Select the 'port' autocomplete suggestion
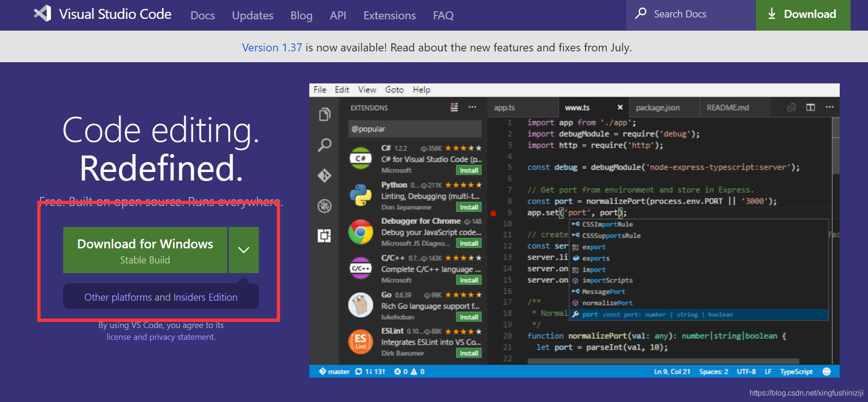This screenshot has width=868, height=402. (x=699, y=314)
